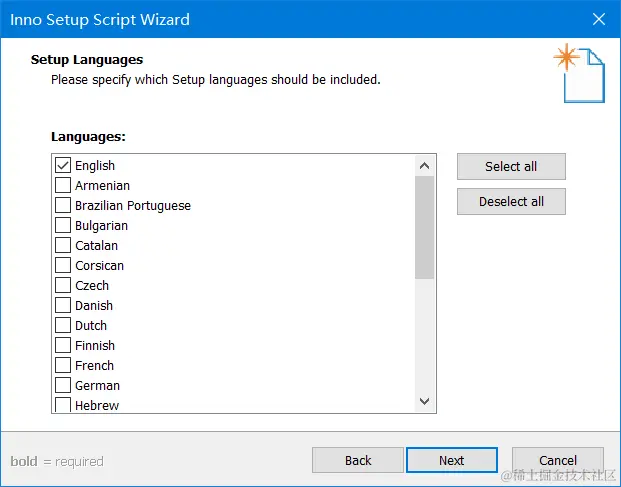Enable the Czech checkbox
This screenshot has width=621, height=487.
63,285
